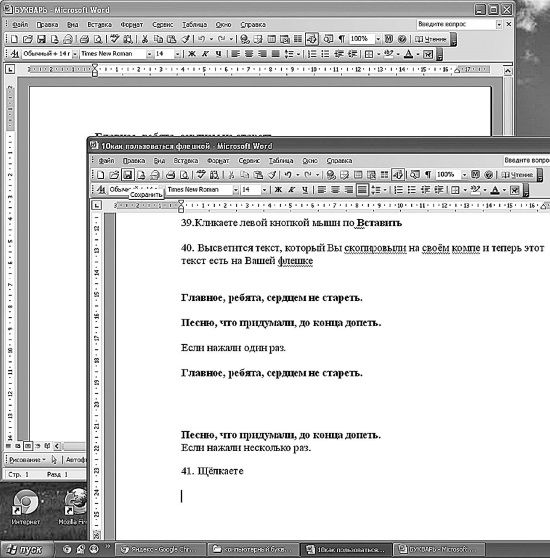Image resolution: width=550 pixels, height=558 pixels.
Task: Open the Print Preview in front window
Action: (184, 175)
